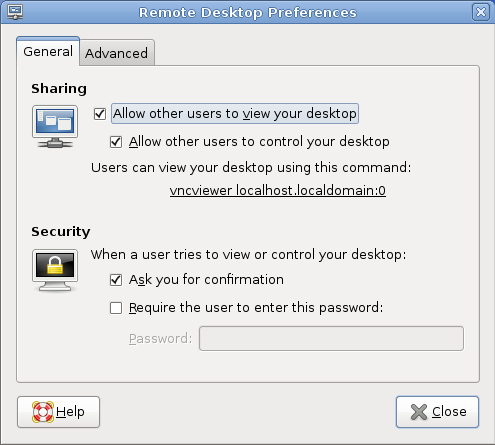Image resolution: width=495 pixels, height=445 pixels.
Task: Click the Security section heading
Action: pos(61,232)
